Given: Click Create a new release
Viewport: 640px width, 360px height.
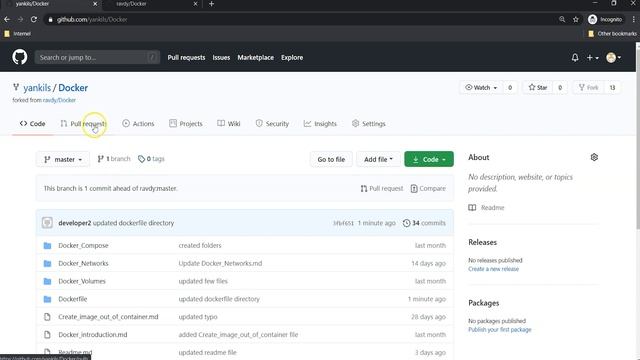Looking at the screenshot, I should (x=493, y=269).
